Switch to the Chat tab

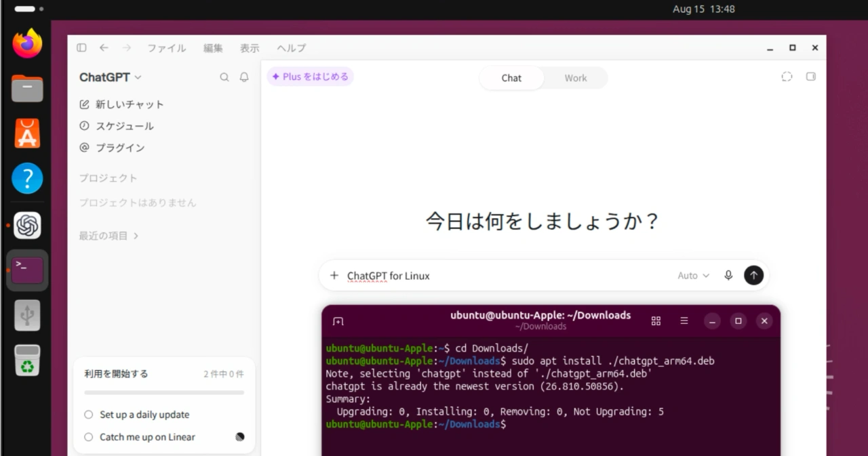coord(511,78)
